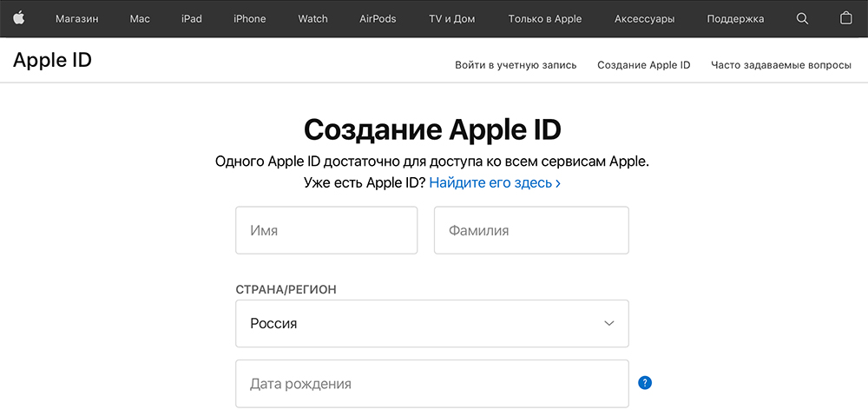The image size is (868, 416).
Task: Focus the Дата рождения input field
Action: pyautogui.click(x=432, y=384)
